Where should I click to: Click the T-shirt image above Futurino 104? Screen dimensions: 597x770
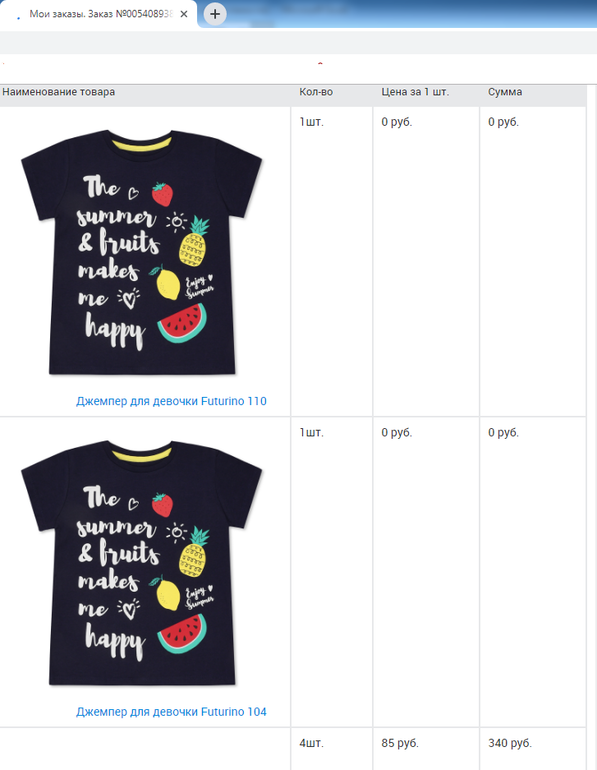tap(142, 563)
